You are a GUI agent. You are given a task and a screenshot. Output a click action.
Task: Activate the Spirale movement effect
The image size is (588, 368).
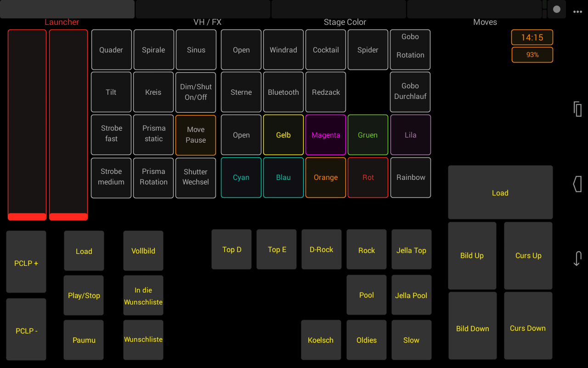click(x=153, y=50)
